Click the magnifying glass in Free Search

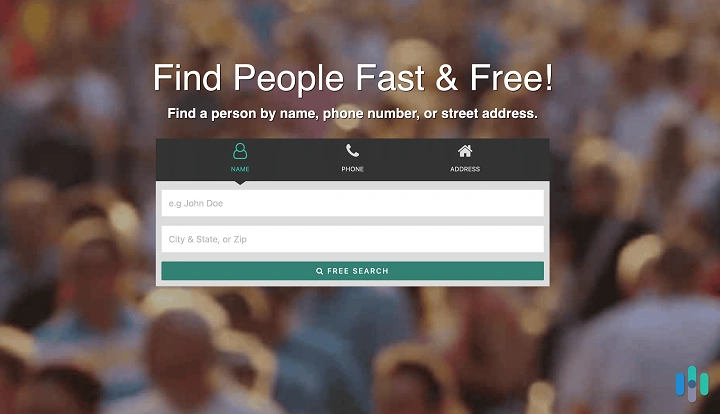tap(320, 271)
